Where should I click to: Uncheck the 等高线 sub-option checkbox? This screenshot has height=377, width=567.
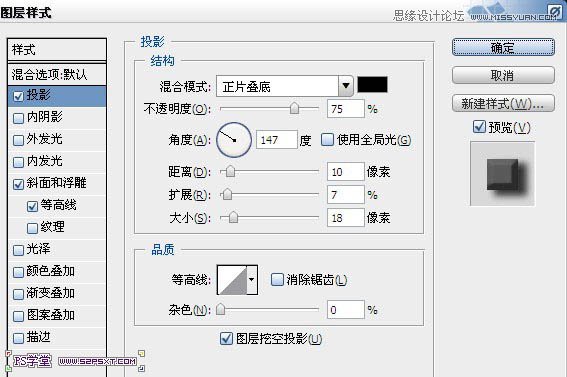point(32,206)
